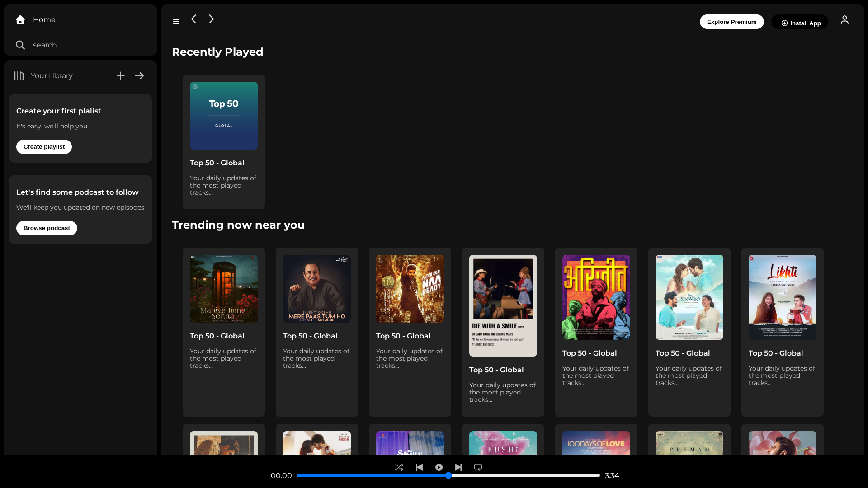This screenshot has height=488, width=868.
Task: Click Let's find some podcast to follow text
Action: (x=77, y=192)
